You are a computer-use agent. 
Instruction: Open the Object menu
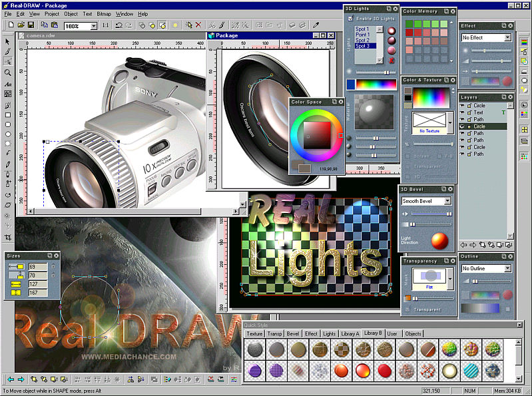[71, 14]
